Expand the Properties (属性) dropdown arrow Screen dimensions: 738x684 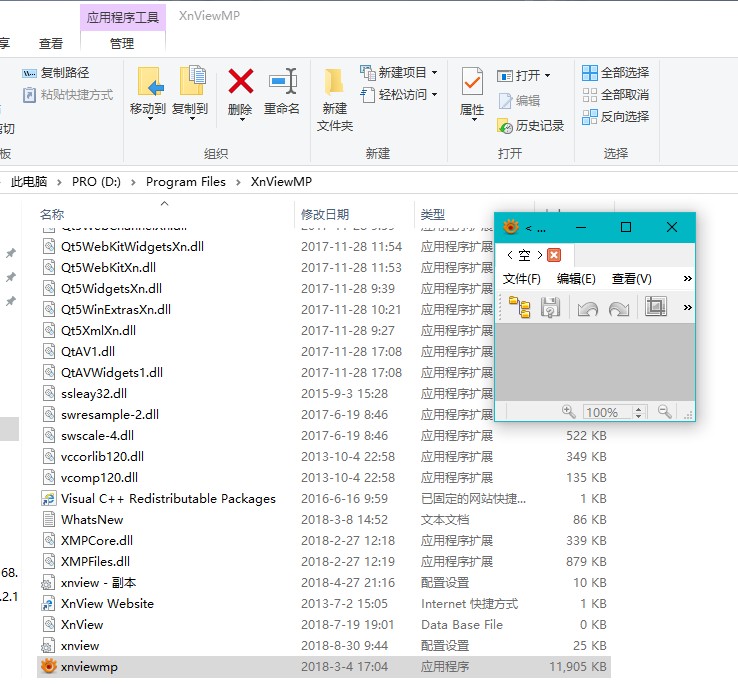[474, 120]
